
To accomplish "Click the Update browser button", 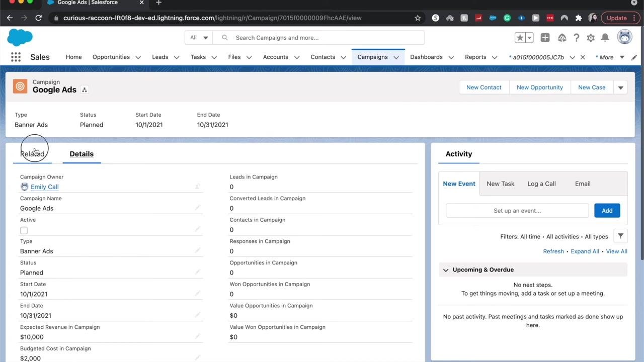I will 619,18.
